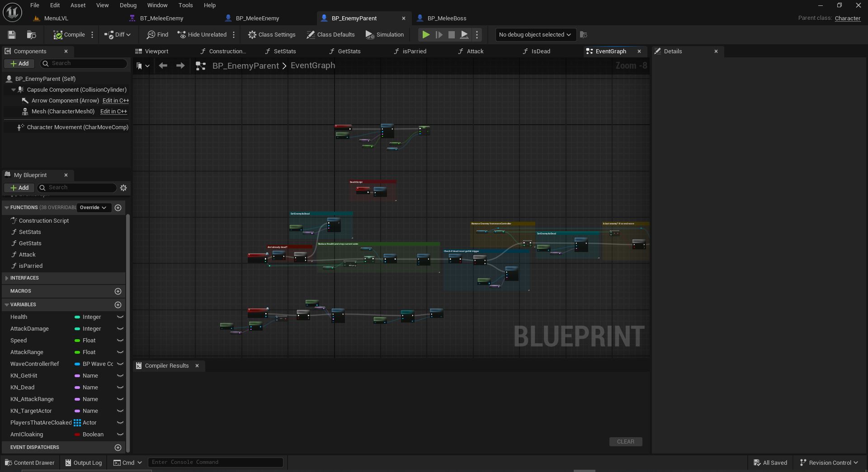Viewport: 868px width, 472px height.
Task: Focus the Components search field
Action: 84,64
